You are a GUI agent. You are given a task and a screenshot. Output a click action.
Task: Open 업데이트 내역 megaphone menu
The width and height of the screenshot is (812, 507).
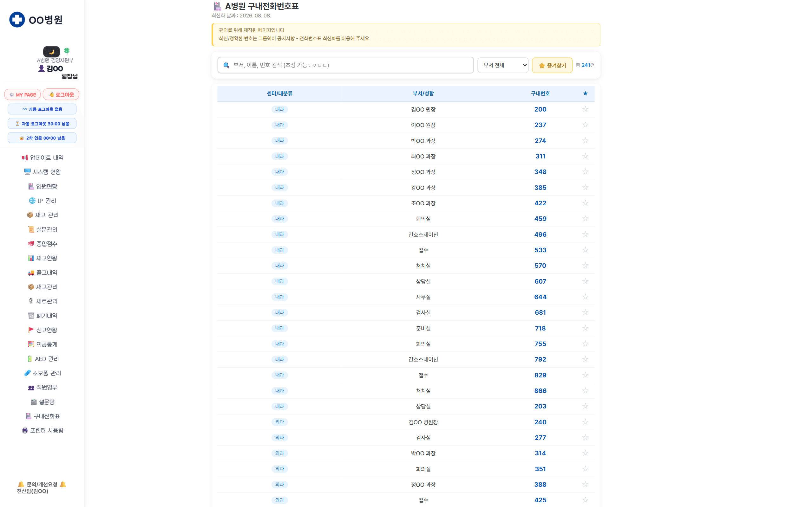tap(42, 157)
